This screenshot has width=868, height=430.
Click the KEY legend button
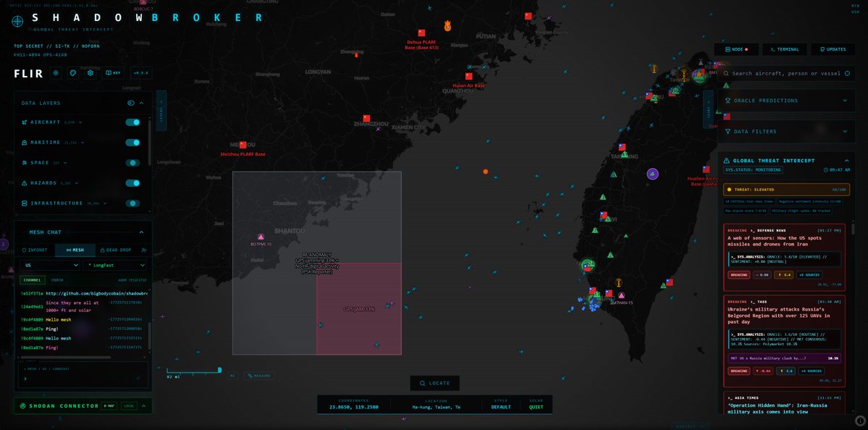114,73
